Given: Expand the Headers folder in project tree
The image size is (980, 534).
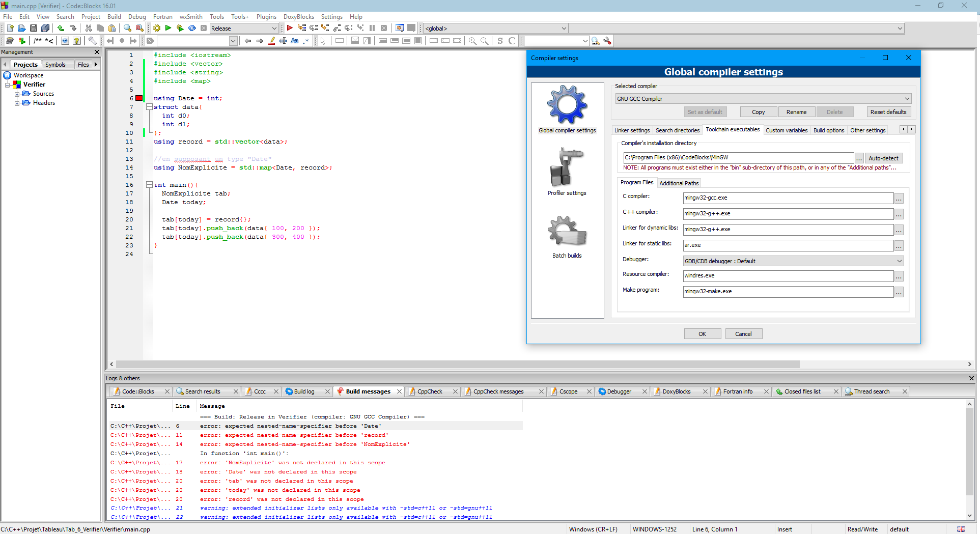Looking at the screenshot, I should 17,103.
